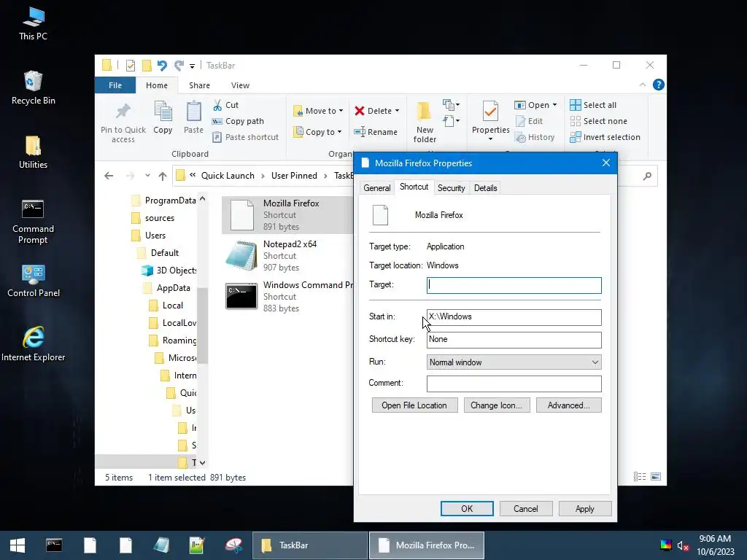747x560 pixels.
Task: Click the Properties checkmark icon
Action: 490,112
